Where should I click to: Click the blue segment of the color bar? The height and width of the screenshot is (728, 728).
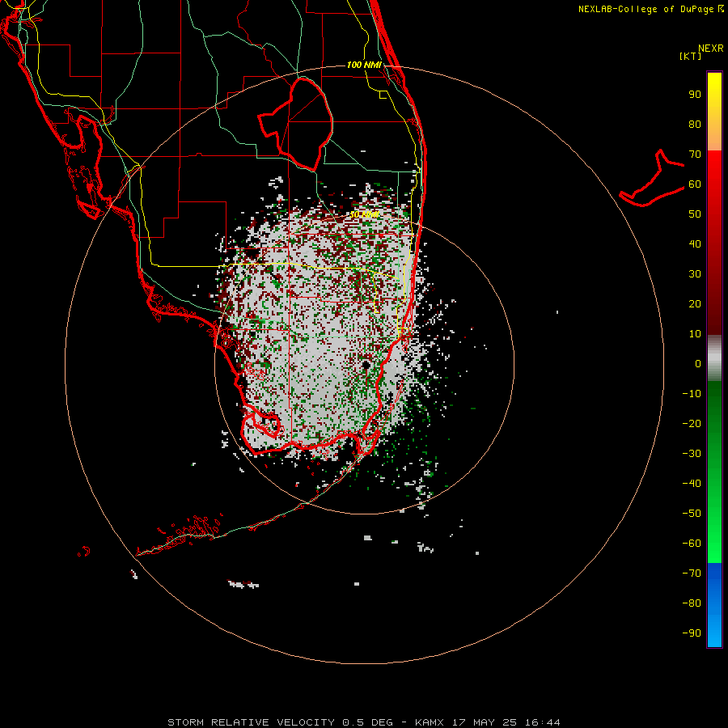(714, 605)
